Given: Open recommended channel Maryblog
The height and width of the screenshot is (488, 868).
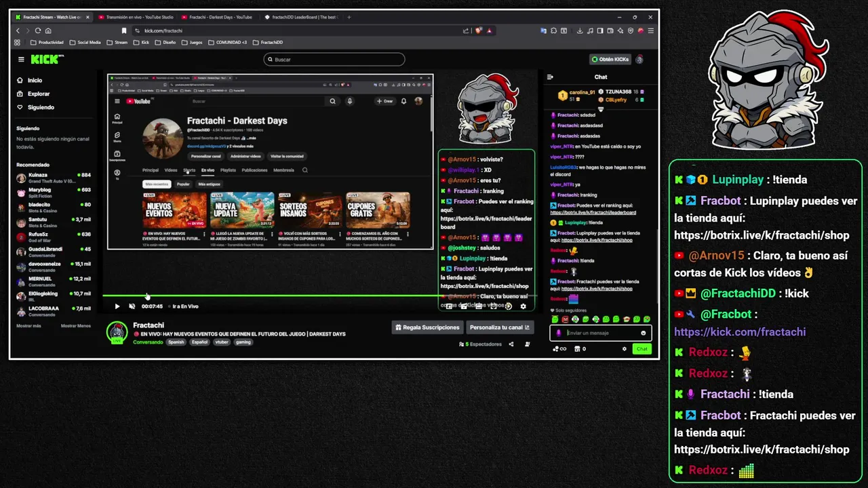Looking at the screenshot, I should pyautogui.click(x=54, y=192).
